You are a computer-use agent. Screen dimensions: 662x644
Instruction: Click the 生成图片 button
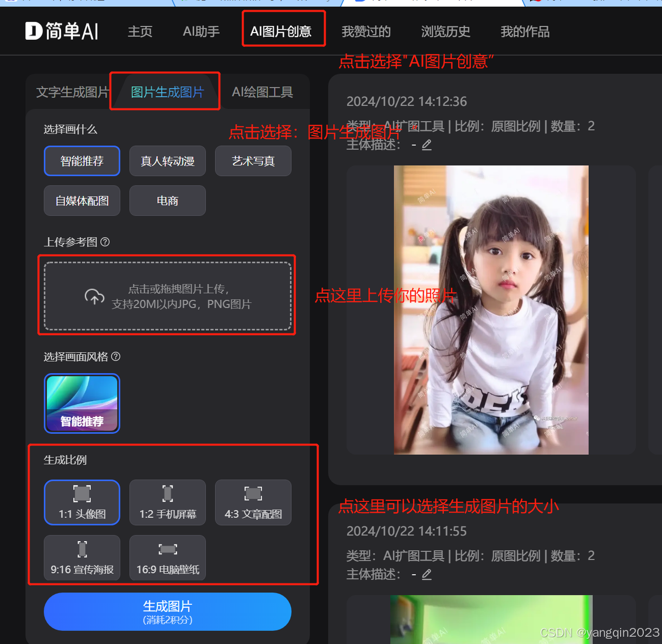(x=168, y=611)
